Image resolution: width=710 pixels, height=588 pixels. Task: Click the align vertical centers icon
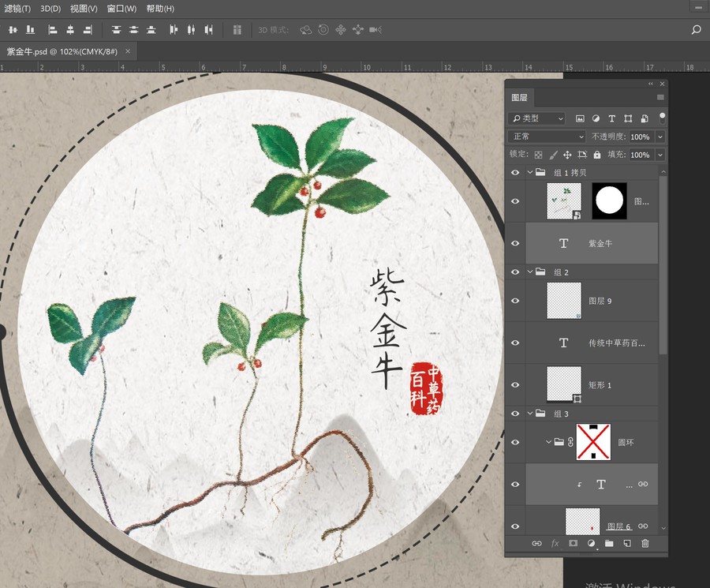pos(13,30)
